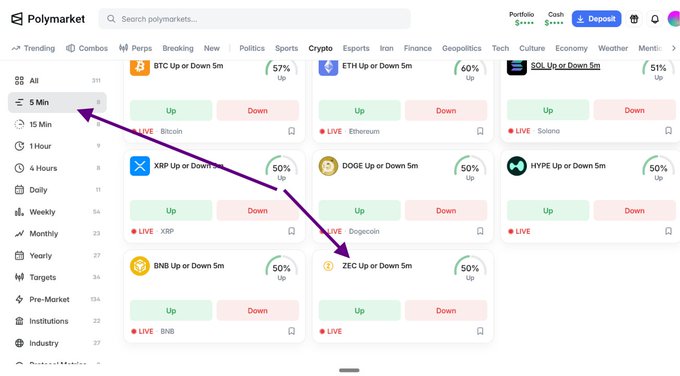680x376 pixels.
Task: Buy Down on SOL 5m market
Action: (634, 110)
